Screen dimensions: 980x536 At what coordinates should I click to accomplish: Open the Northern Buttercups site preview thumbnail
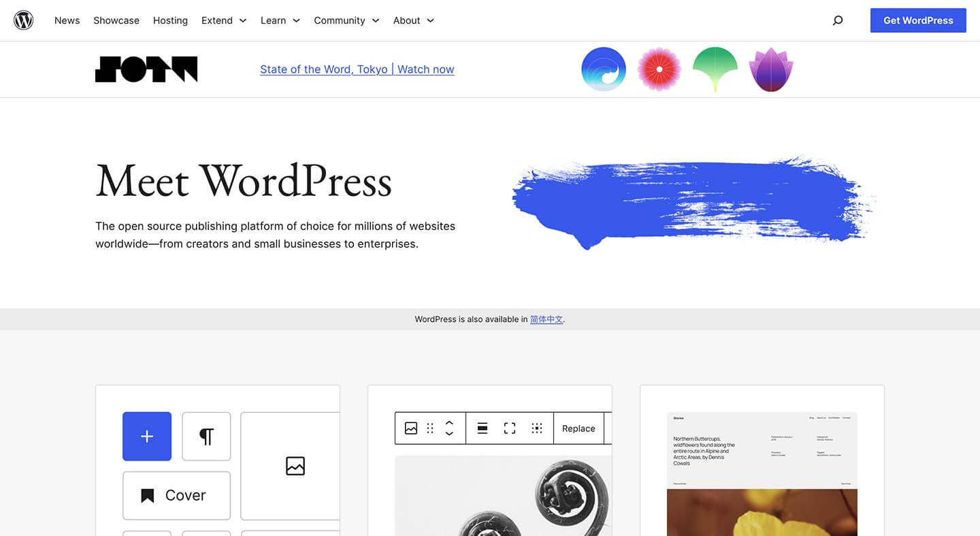pos(762,474)
